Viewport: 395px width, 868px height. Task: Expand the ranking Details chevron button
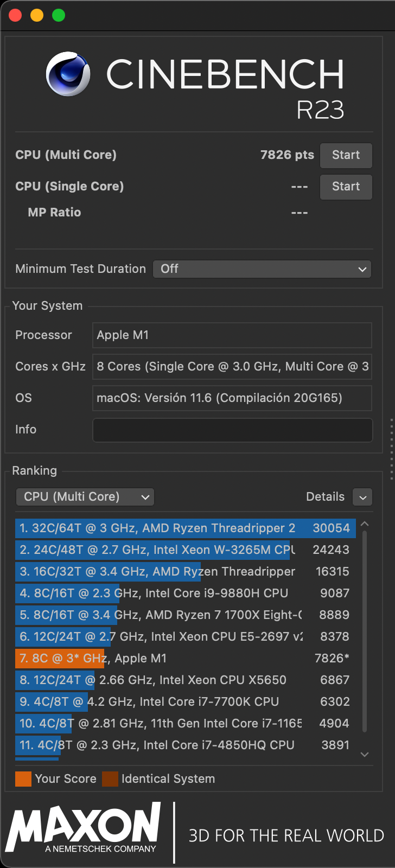(x=362, y=497)
